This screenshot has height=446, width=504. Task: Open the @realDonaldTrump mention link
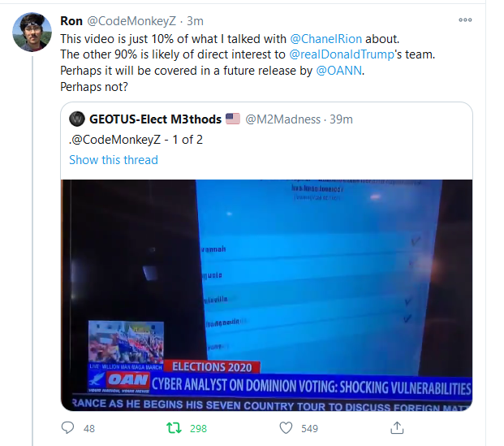pos(342,54)
